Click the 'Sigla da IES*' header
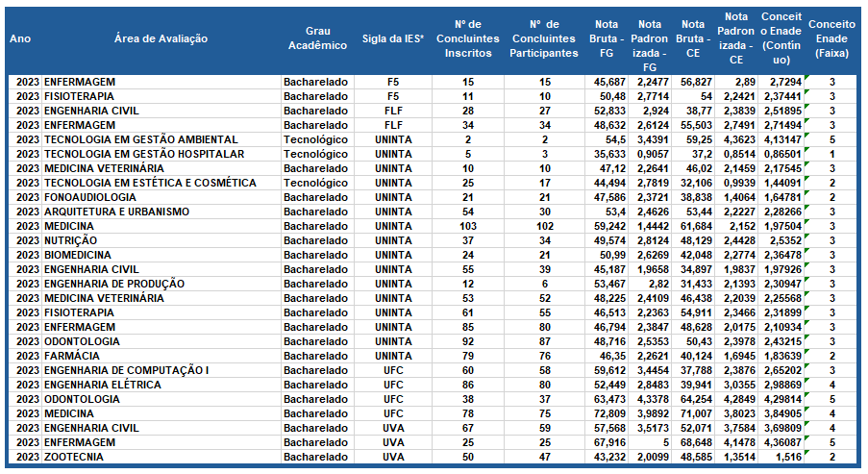 [393, 38]
